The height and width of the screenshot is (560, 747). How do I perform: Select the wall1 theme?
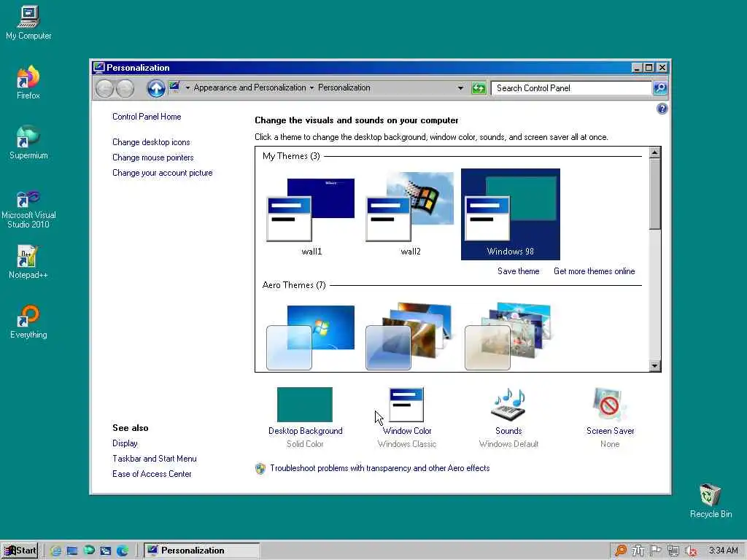point(311,215)
